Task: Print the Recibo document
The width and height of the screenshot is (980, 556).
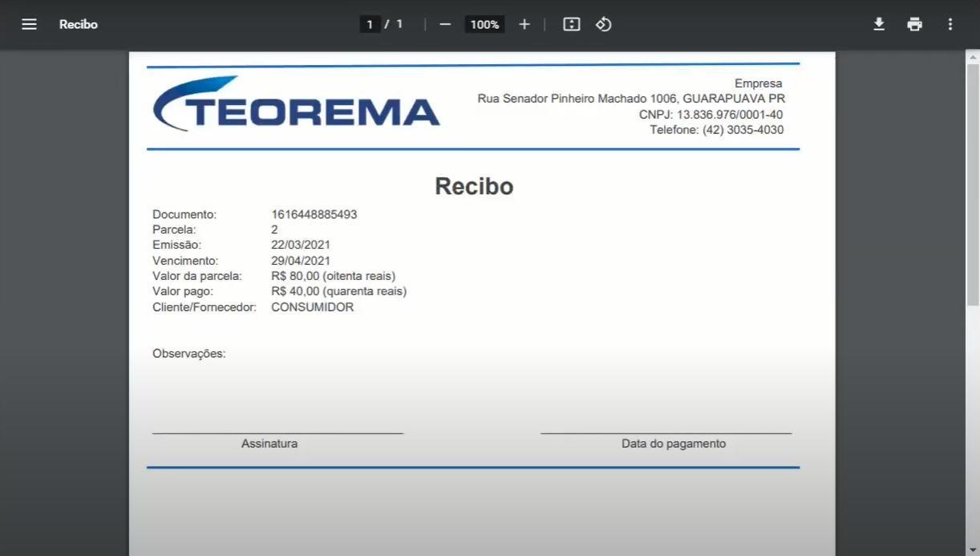Action: [914, 24]
